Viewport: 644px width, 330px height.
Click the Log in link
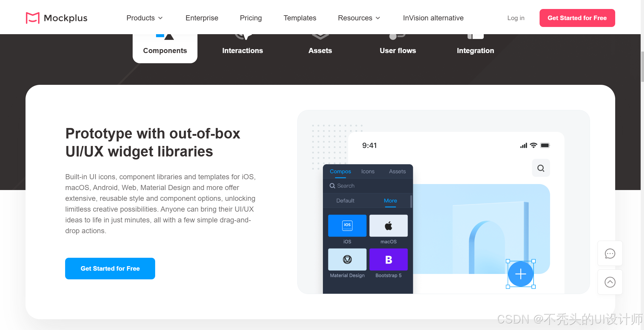[516, 18]
